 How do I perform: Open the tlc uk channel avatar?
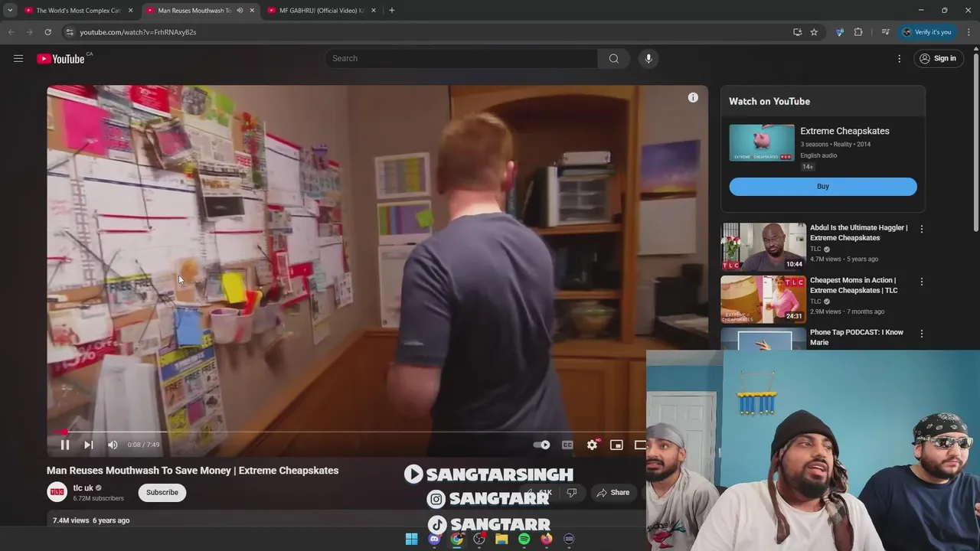(57, 492)
